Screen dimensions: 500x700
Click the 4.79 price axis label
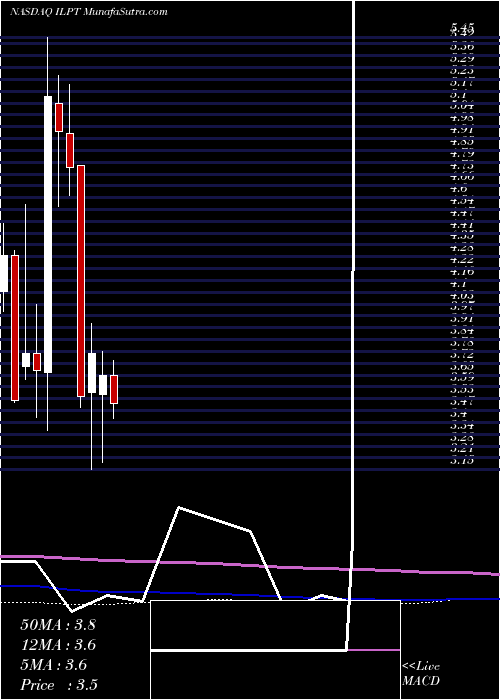tap(462, 155)
